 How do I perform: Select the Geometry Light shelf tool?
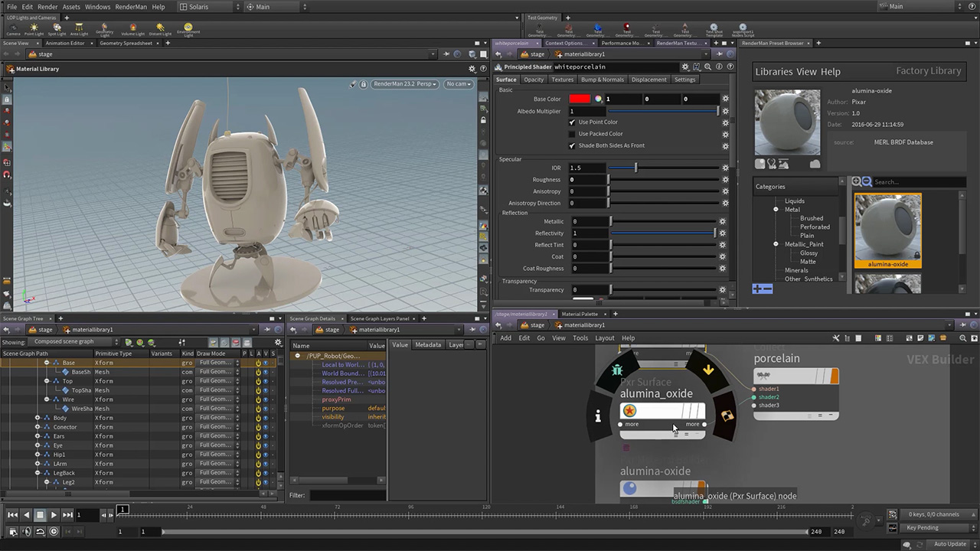pyautogui.click(x=105, y=29)
